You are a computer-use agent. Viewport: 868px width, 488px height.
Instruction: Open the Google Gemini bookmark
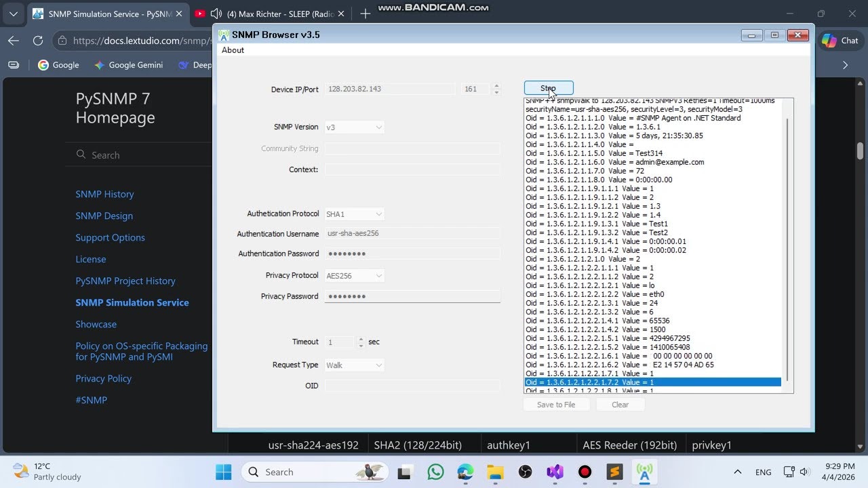[x=129, y=65]
